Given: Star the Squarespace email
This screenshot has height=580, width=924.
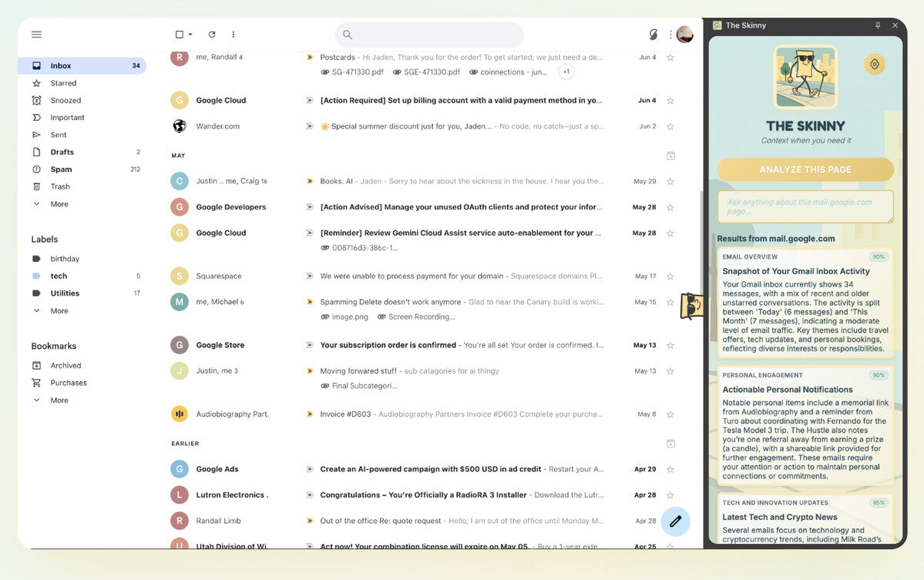Looking at the screenshot, I should click(x=670, y=276).
